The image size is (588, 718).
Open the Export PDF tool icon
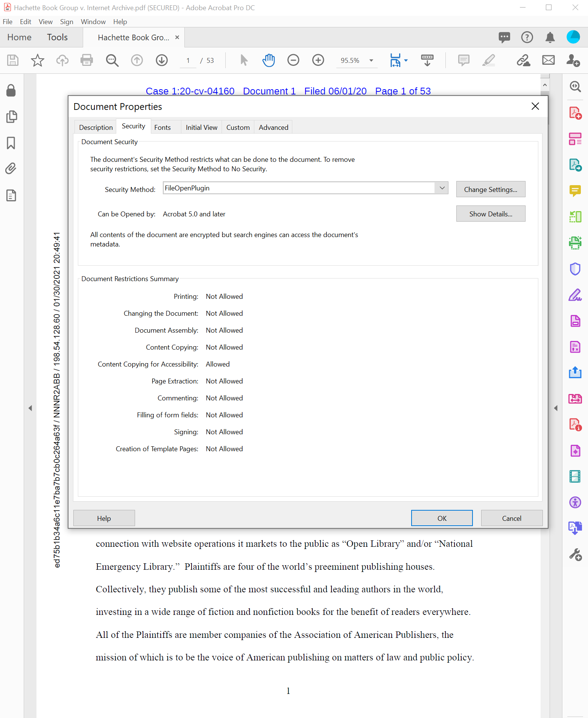click(x=575, y=164)
